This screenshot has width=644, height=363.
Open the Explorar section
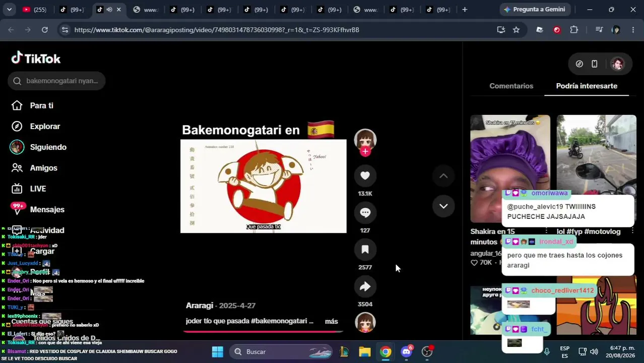(x=45, y=127)
